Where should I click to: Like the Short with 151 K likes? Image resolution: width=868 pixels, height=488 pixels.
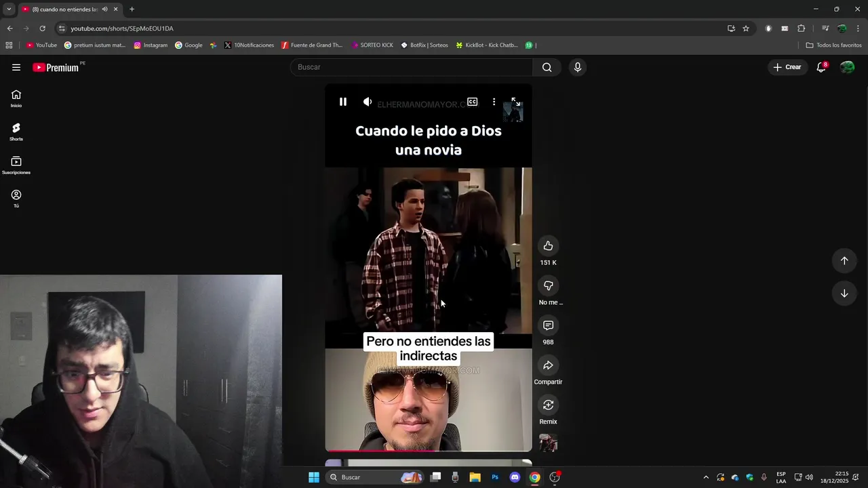tap(548, 246)
